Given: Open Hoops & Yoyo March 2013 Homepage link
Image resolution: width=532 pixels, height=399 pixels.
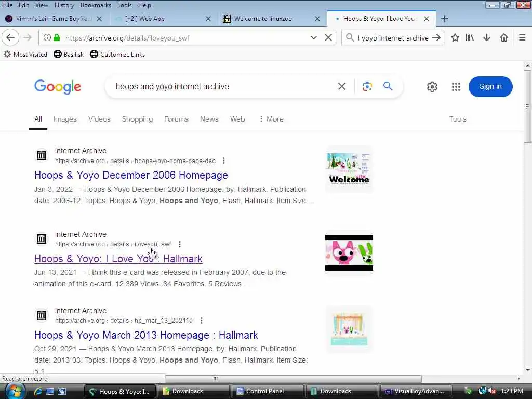Looking at the screenshot, I should click(x=146, y=335).
